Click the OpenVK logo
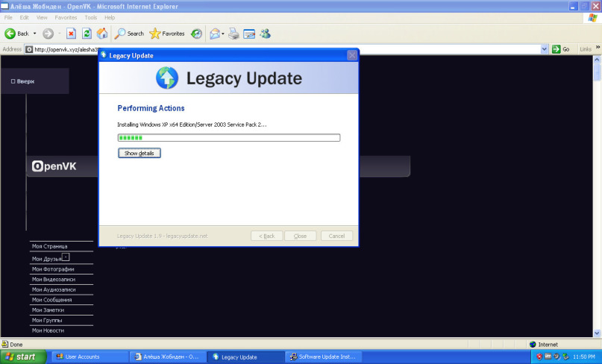602x364 pixels. 54,166
